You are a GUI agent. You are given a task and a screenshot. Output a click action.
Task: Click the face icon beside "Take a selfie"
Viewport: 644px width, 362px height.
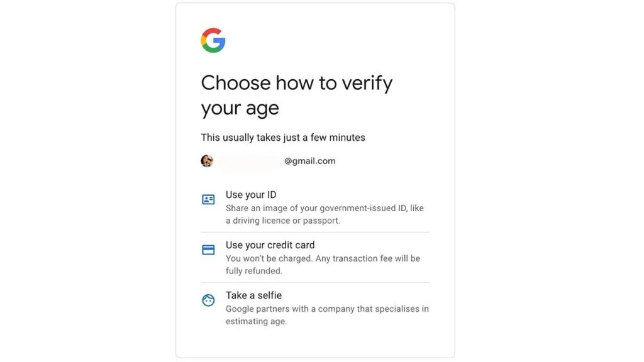coord(208,300)
